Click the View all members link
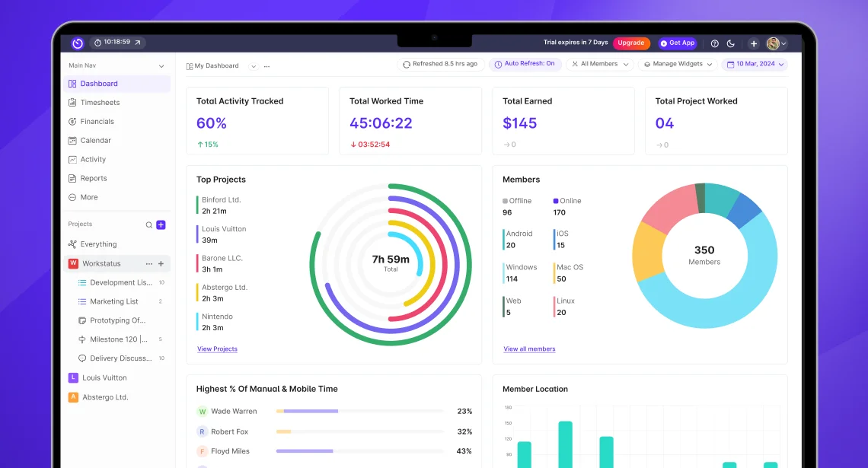Image resolution: width=868 pixels, height=468 pixels. [529, 349]
